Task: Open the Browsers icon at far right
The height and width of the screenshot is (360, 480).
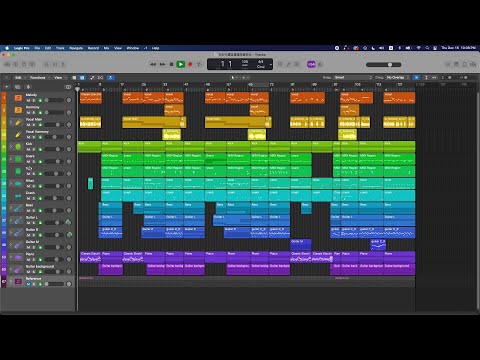Action: click(x=473, y=64)
